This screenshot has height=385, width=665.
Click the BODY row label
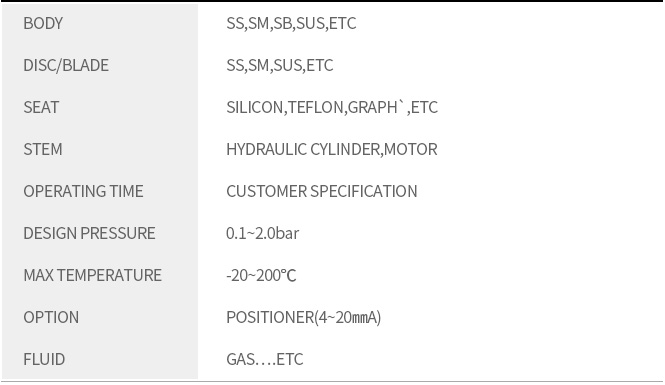tap(43, 23)
